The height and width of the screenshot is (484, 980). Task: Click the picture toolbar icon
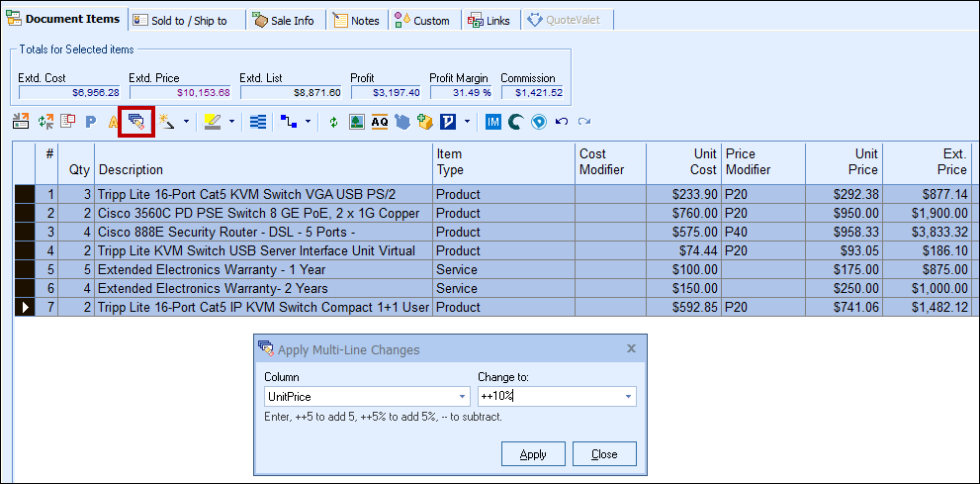(x=357, y=122)
